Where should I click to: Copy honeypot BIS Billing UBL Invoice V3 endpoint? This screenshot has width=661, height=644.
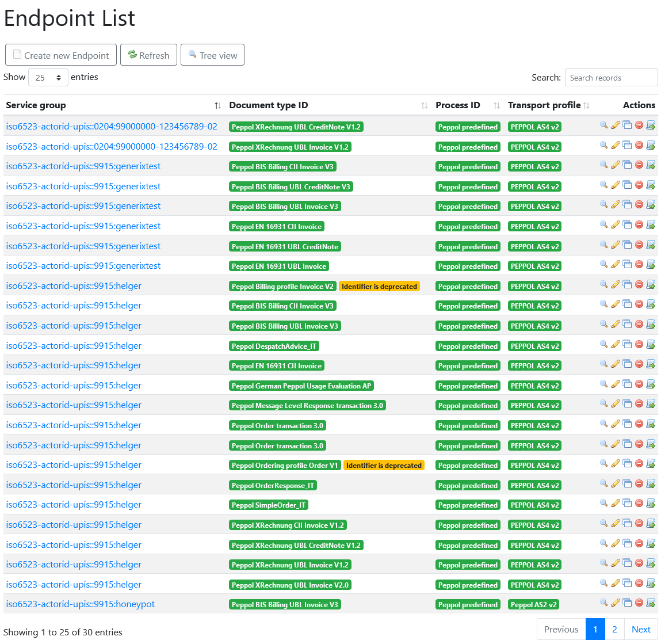click(627, 603)
